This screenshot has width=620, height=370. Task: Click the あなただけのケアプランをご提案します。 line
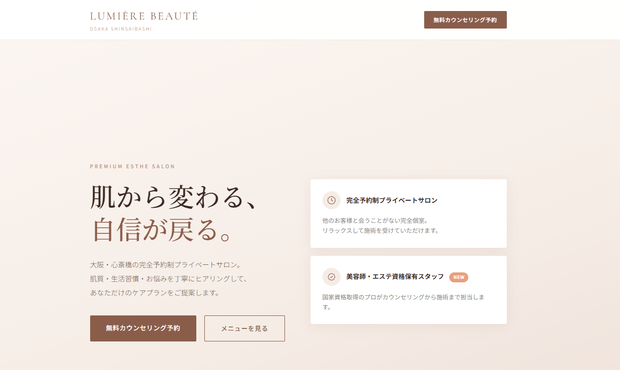click(155, 293)
